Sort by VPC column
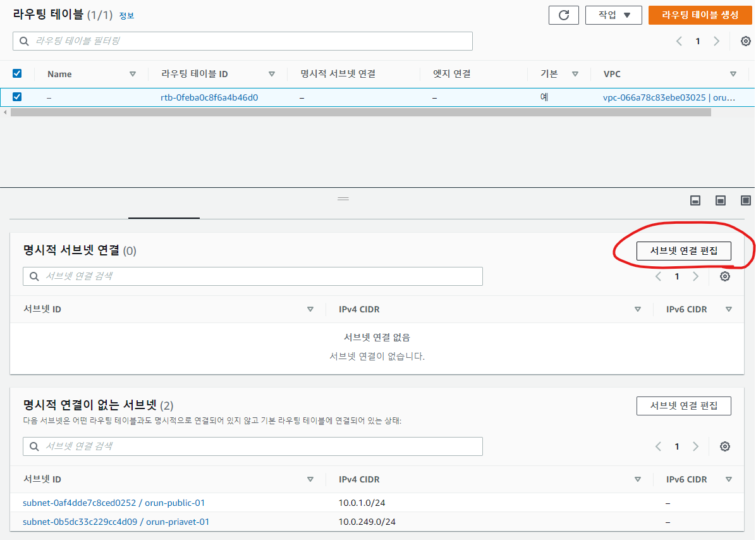This screenshot has height=540, width=756. [x=733, y=74]
